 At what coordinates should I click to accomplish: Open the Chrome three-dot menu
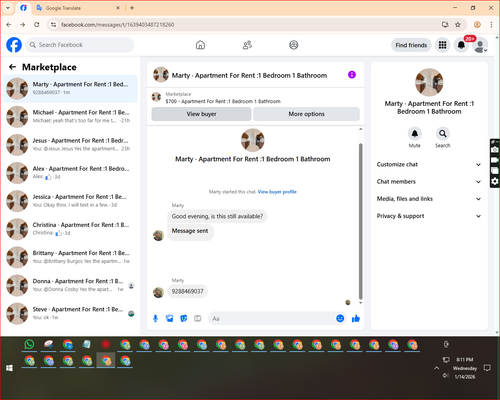pyautogui.click(x=491, y=25)
